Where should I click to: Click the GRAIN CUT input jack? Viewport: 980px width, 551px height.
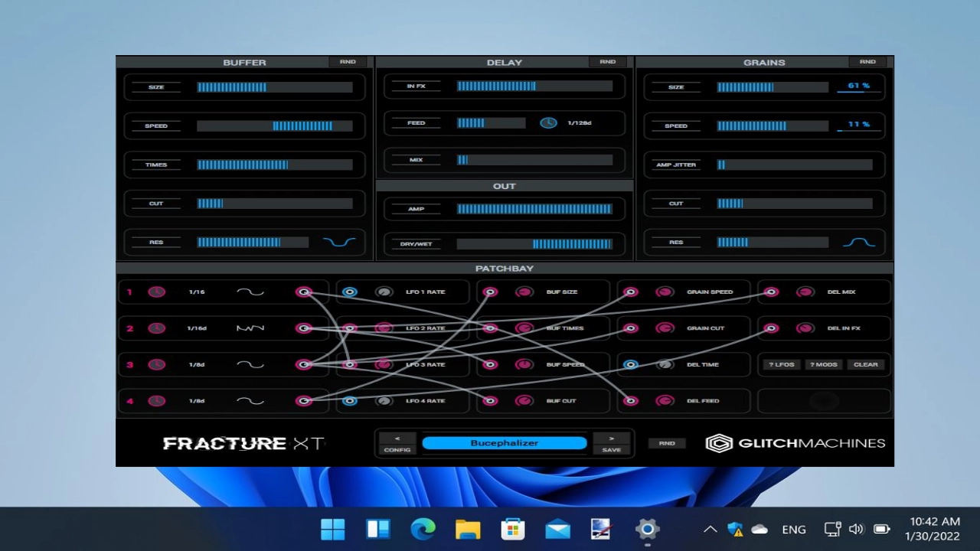[x=630, y=328]
